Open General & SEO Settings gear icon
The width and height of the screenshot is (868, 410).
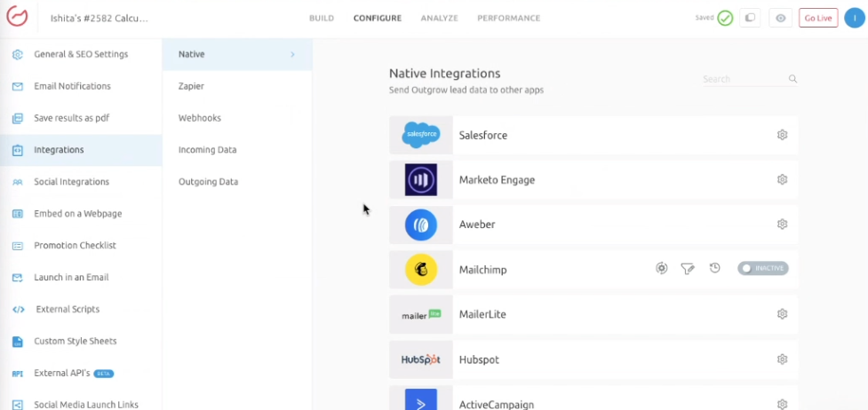pos(18,54)
